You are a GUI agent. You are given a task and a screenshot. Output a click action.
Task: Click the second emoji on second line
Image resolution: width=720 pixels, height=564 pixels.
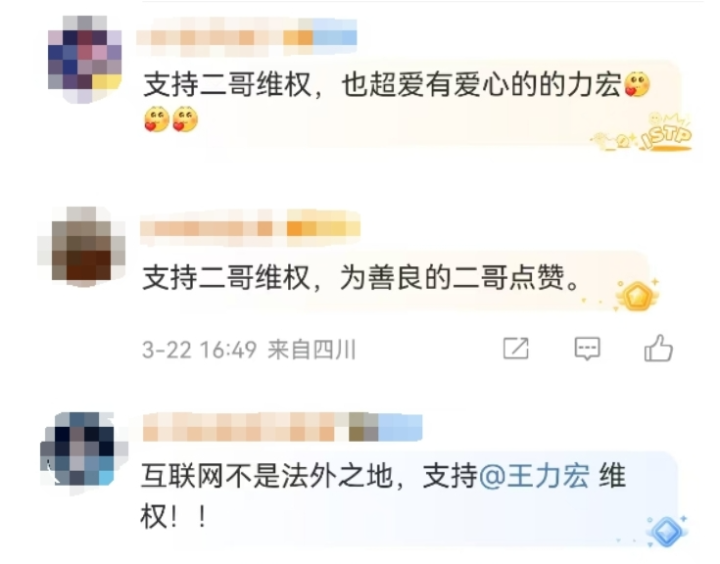point(185,119)
